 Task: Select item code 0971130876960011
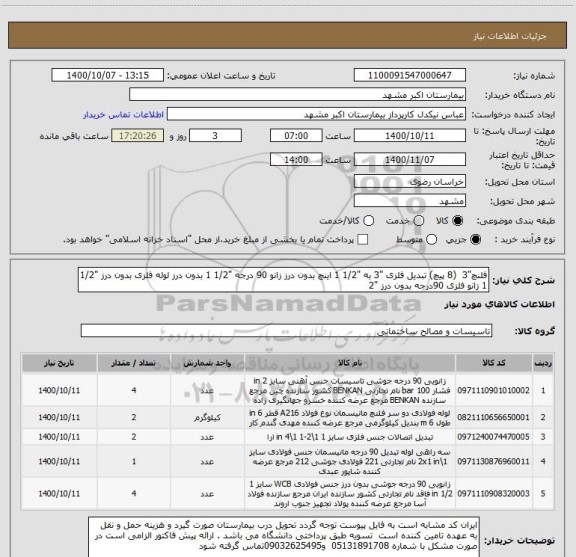(494, 461)
